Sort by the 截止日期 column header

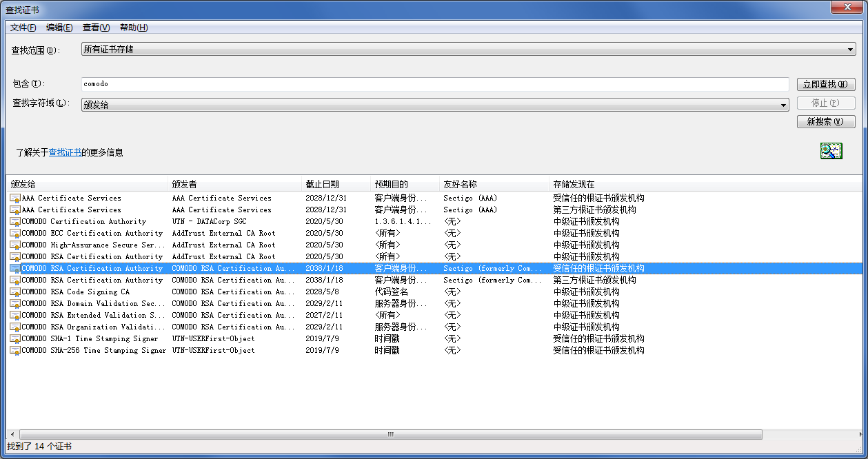336,184
